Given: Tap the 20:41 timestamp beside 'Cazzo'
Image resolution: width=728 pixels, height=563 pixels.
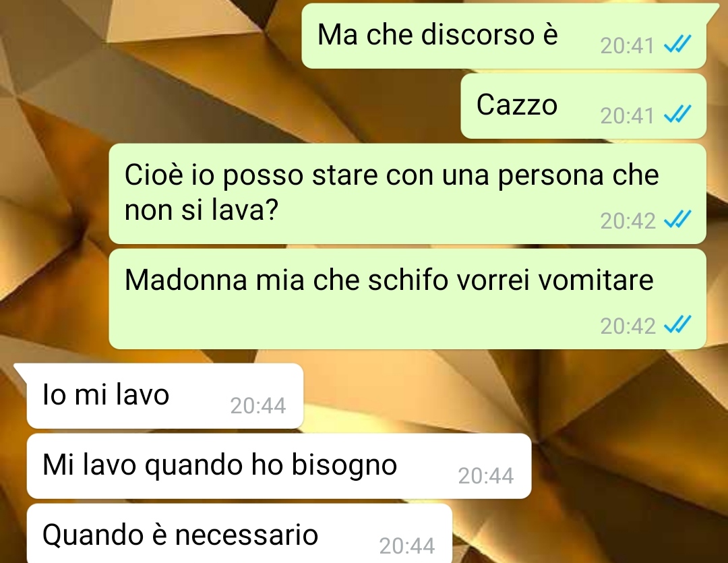Looking at the screenshot, I should click(x=627, y=116).
